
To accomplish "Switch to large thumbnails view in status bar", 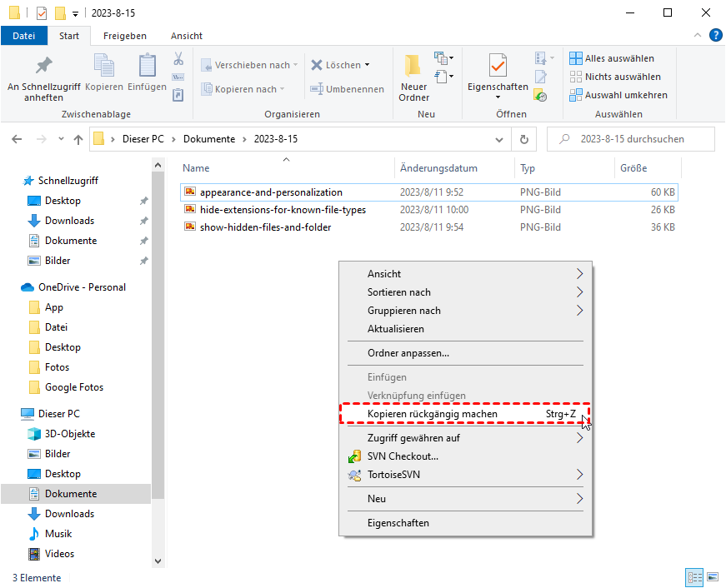I will (x=713, y=577).
